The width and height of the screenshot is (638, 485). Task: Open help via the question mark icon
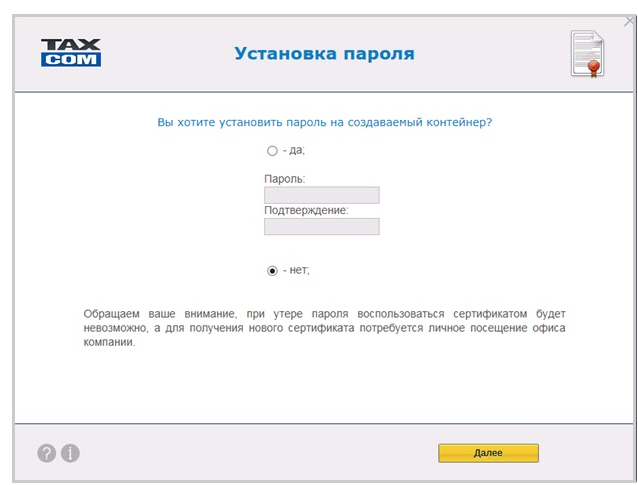(x=47, y=453)
